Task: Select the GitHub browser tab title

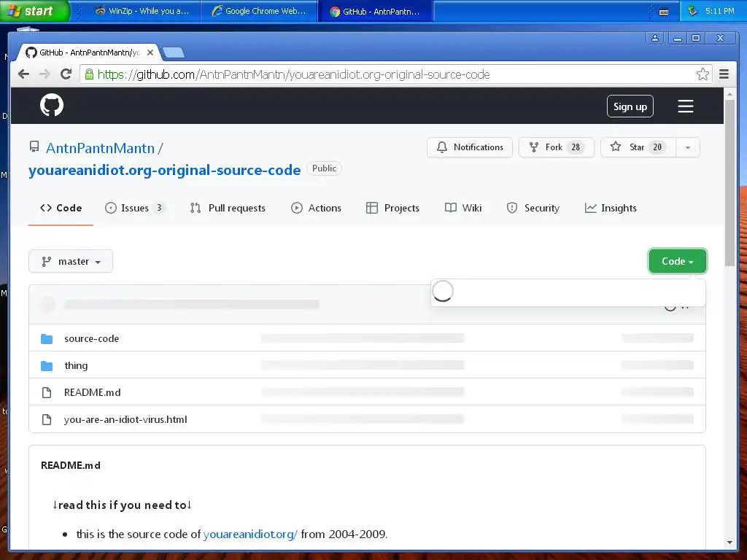Action: 89,52
